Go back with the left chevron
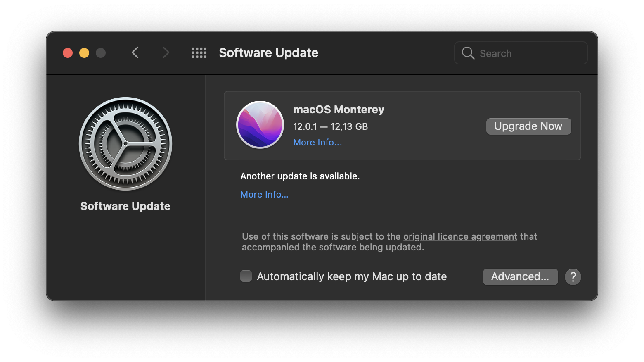Image resolution: width=644 pixels, height=362 pixels. tap(135, 52)
